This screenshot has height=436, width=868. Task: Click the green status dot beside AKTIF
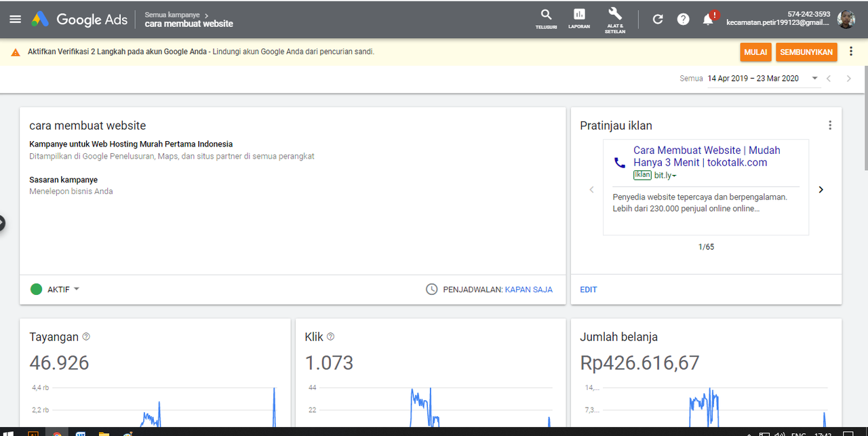coord(37,290)
